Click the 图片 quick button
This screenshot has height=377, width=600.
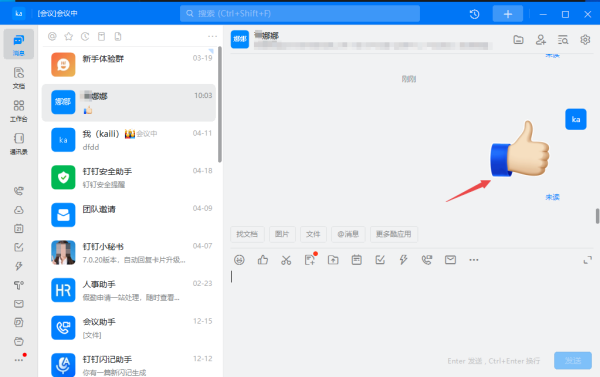click(282, 234)
